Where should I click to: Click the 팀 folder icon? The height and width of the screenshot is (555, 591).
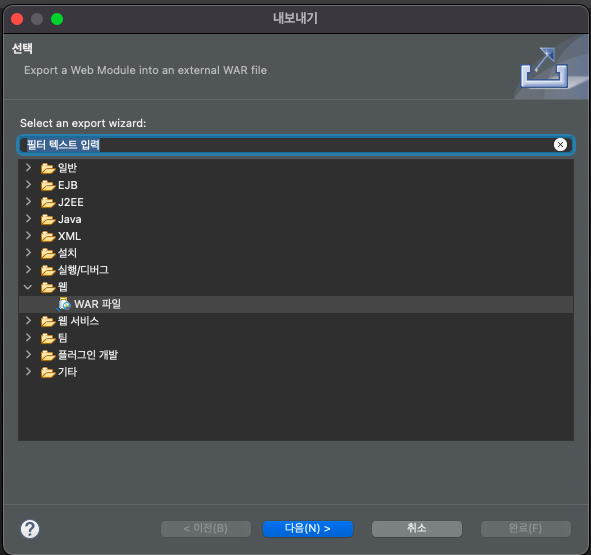[48, 338]
